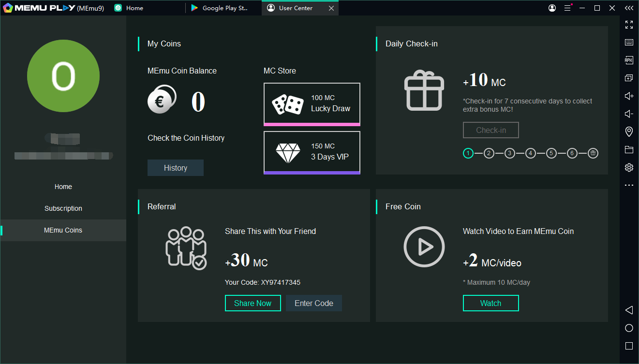639x364 pixels.
Task: Open emulator settings gear icon
Action: (629, 168)
